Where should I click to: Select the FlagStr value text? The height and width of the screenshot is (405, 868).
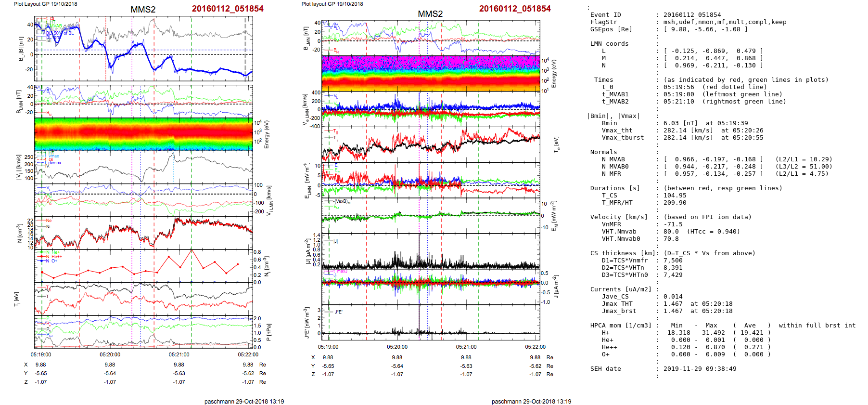[725, 22]
